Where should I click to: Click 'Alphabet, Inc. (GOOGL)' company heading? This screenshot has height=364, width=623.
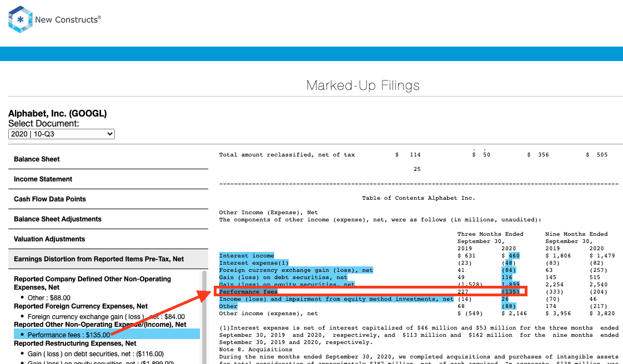click(x=58, y=114)
